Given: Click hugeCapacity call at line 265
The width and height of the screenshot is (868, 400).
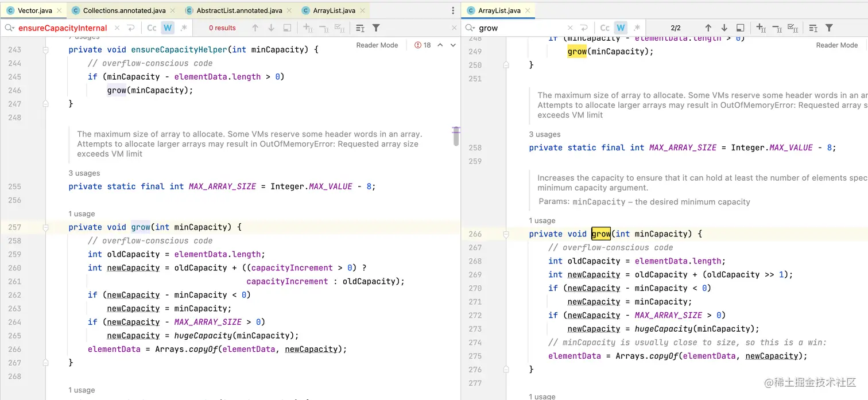Looking at the screenshot, I should click(203, 336).
